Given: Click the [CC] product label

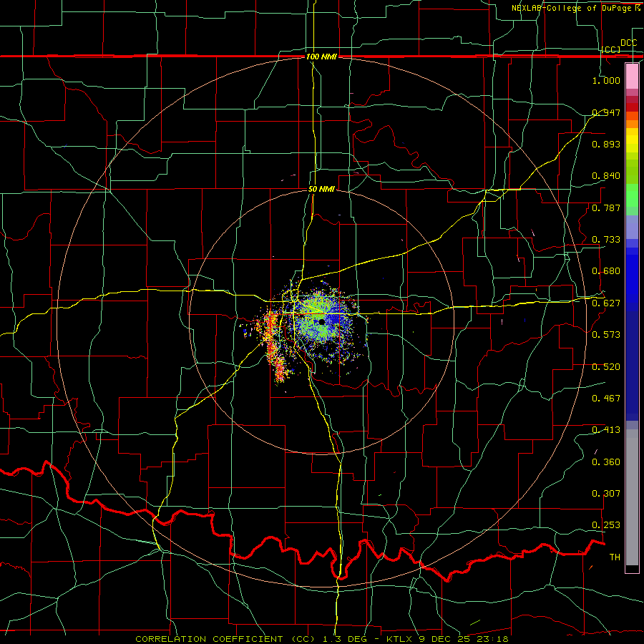Looking at the screenshot, I should 611,49.
